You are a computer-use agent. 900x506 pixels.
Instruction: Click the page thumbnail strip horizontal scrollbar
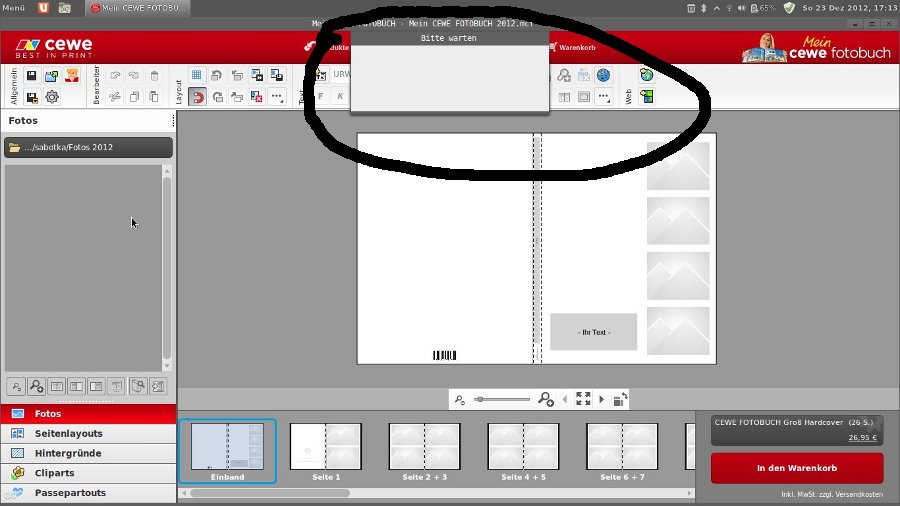click(437, 493)
